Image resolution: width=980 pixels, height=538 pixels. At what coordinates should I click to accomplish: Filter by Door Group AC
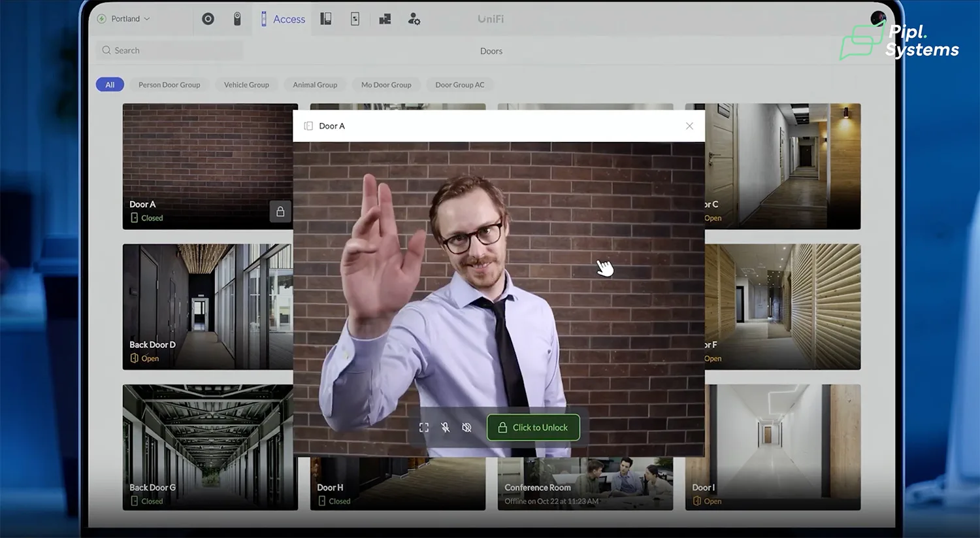[x=460, y=85]
